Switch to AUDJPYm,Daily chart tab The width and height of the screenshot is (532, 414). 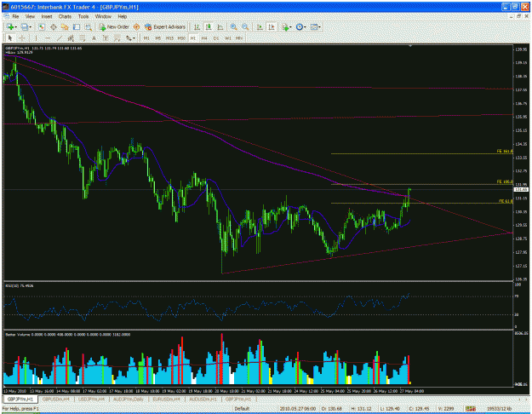point(129,400)
